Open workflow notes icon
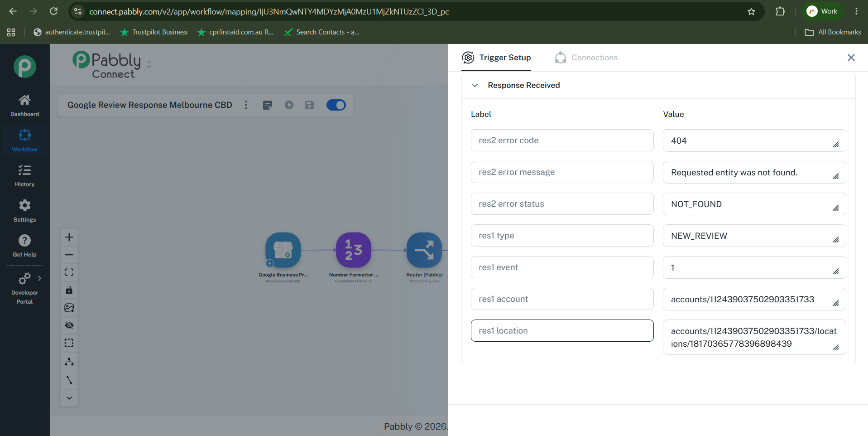 click(x=268, y=105)
